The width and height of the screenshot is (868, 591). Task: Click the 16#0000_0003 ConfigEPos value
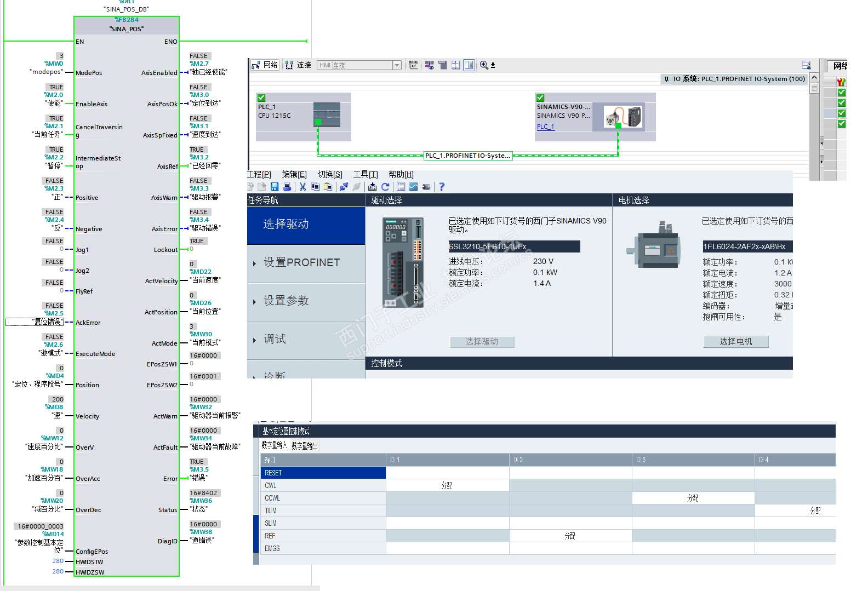pos(40,526)
